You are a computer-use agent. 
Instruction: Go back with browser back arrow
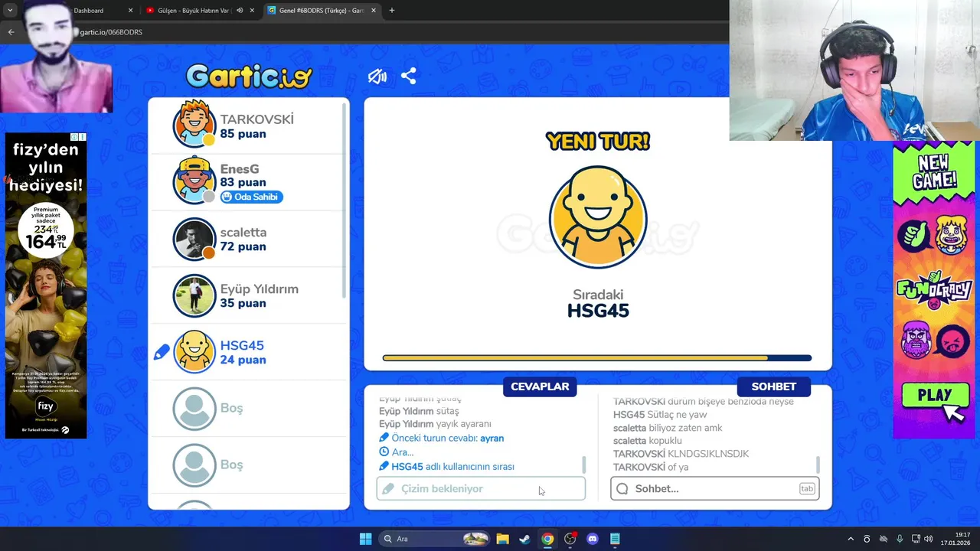11,32
